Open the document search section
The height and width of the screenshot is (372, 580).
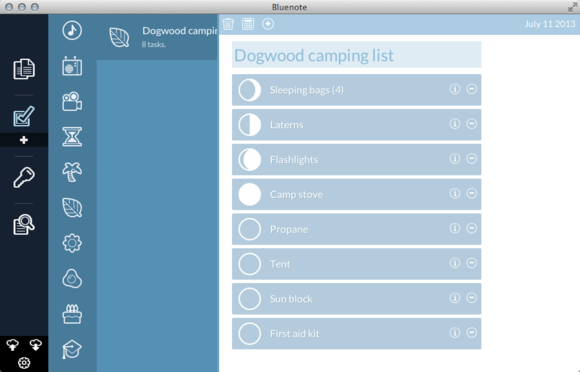[24, 224]
